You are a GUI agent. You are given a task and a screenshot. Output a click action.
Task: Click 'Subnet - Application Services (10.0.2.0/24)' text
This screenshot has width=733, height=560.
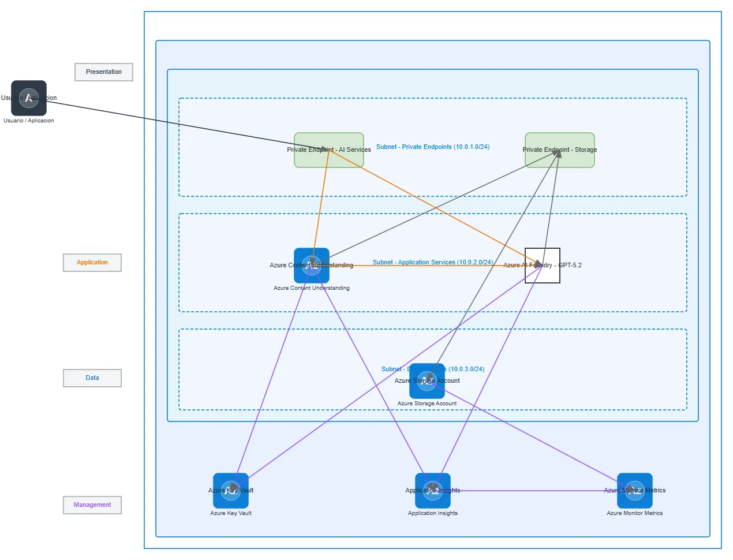tap(433, 262)
